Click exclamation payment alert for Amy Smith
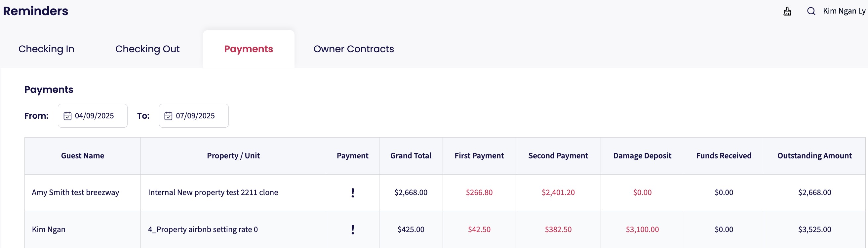The height and width of the screenshot is (248, 868). point(352,193)
